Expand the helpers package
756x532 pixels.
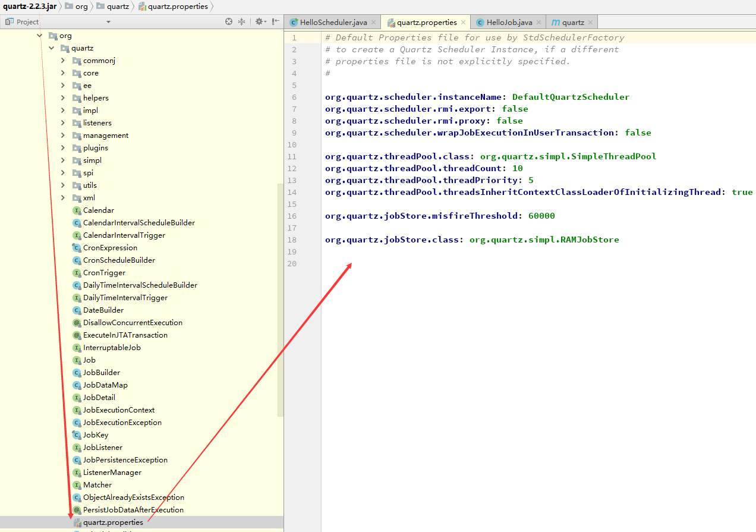click(x=63, y=98)
